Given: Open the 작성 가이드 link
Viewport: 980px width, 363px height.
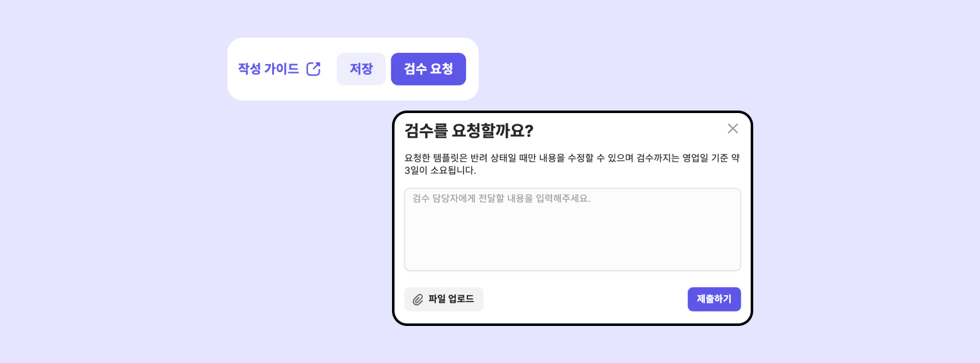Looking at the screenshot, I should tap(269, 69).
